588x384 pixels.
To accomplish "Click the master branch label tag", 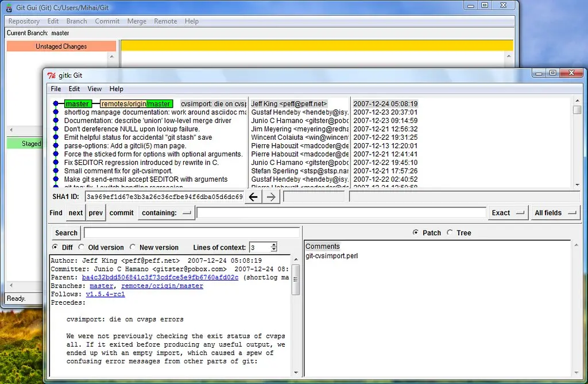I will 78,104.
